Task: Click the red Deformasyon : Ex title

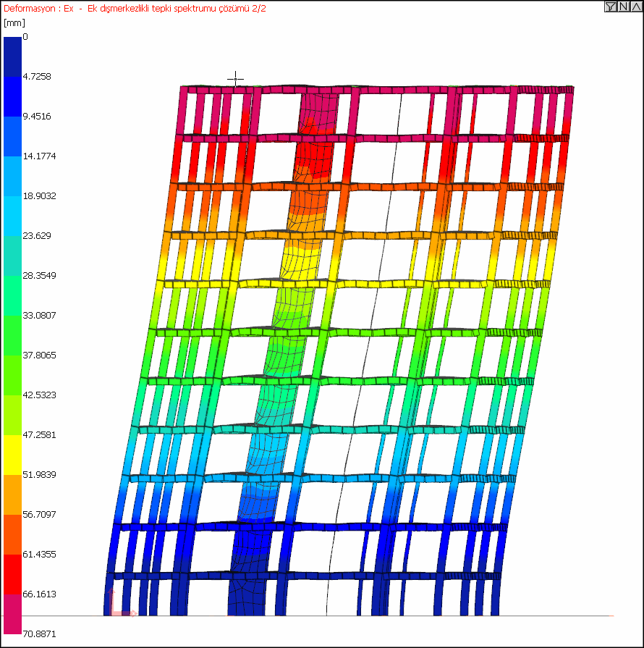Action: [x=38, y=8]
